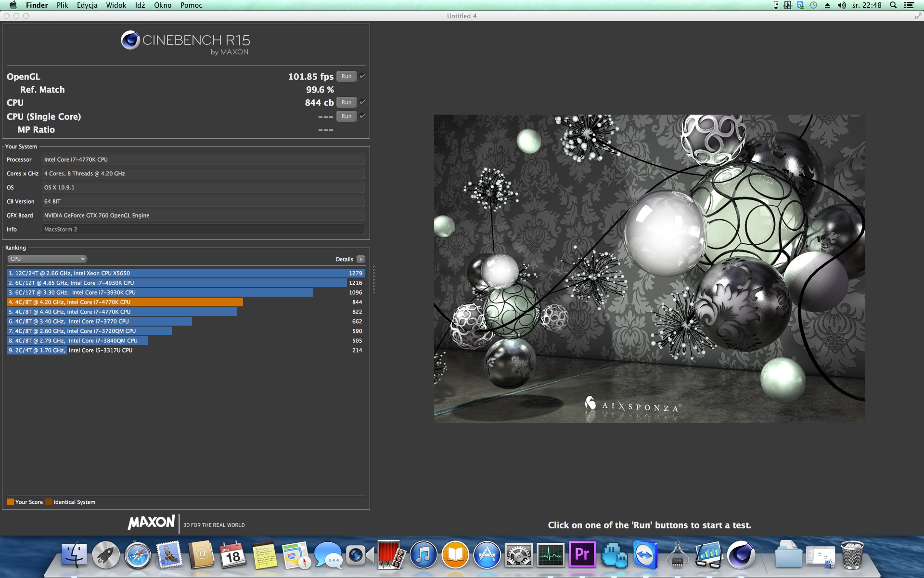This screenshot has height=578, width=924.
Task: Open FaceTime camera icon in dock
Action: pos(360,555)
